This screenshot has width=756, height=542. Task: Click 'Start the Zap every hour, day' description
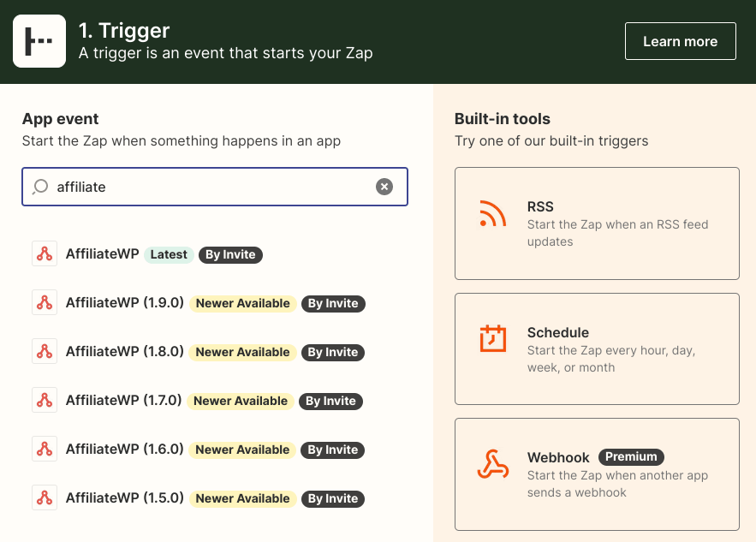coord(611,359)
